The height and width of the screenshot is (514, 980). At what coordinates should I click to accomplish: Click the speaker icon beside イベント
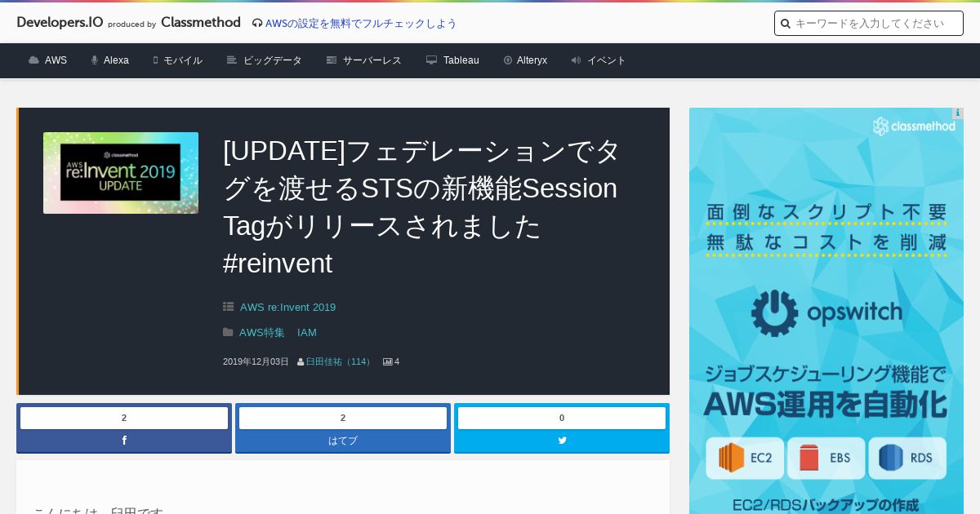coord(577,60)
